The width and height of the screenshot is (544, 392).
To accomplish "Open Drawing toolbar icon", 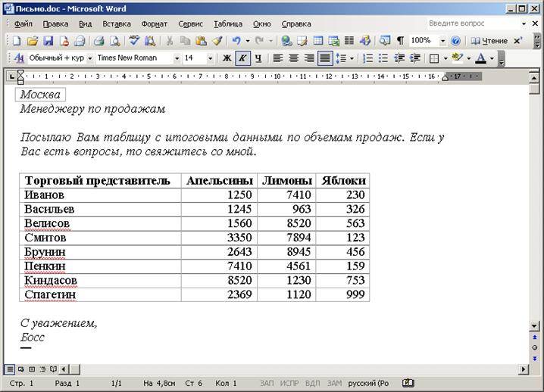I will point(364,41).
